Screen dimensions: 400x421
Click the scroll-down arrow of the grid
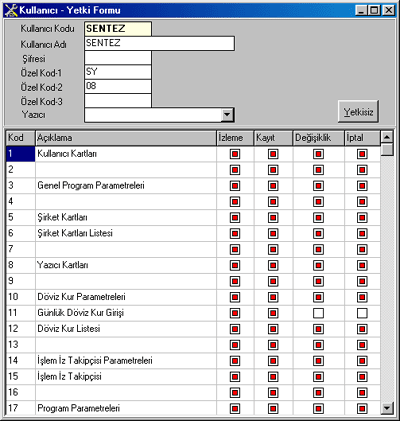click(x=387, y=408)
